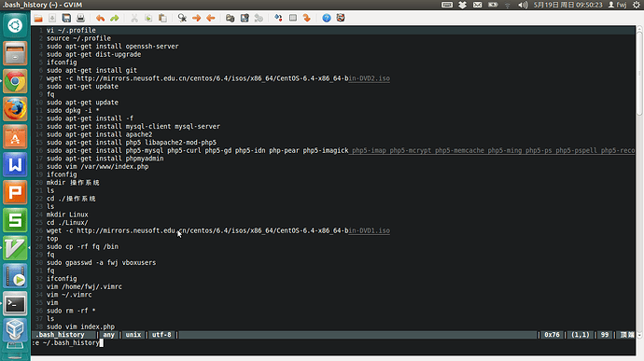Screen dimensions: 644x361
Task: Open Vim help with blue question icon
Action: point(327,18)
